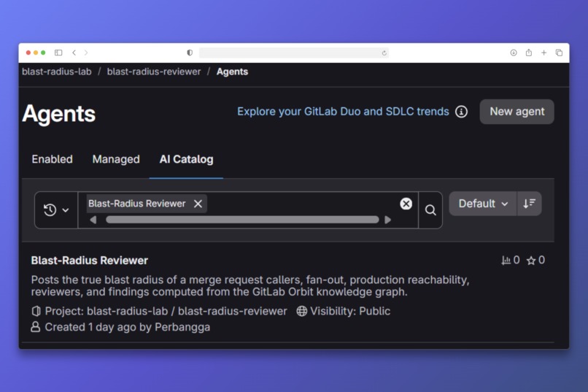Screen dimensions: 588x392
Task: Create a New agent
Action: click(517, 112)
